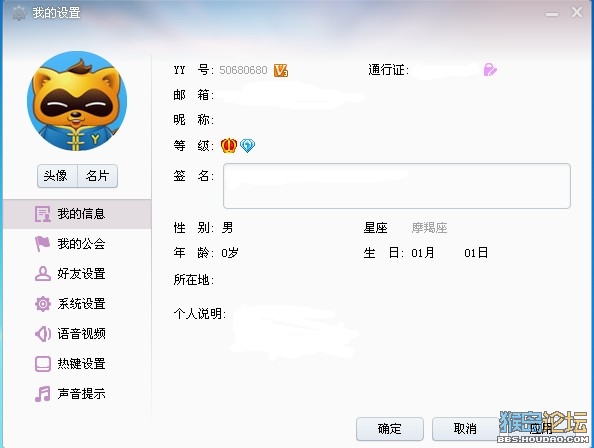594x448 pixels.
Task: Confirm with the 确定 button
Action: 389,429
